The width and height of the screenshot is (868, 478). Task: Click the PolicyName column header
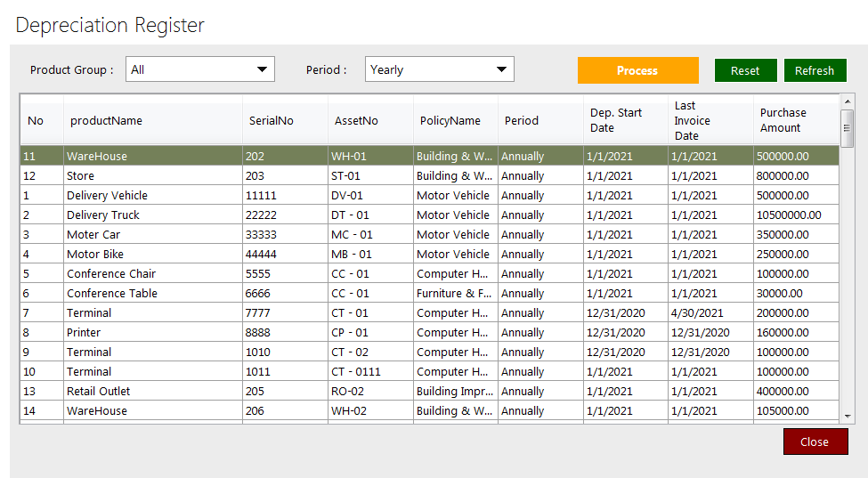[450, 121]
